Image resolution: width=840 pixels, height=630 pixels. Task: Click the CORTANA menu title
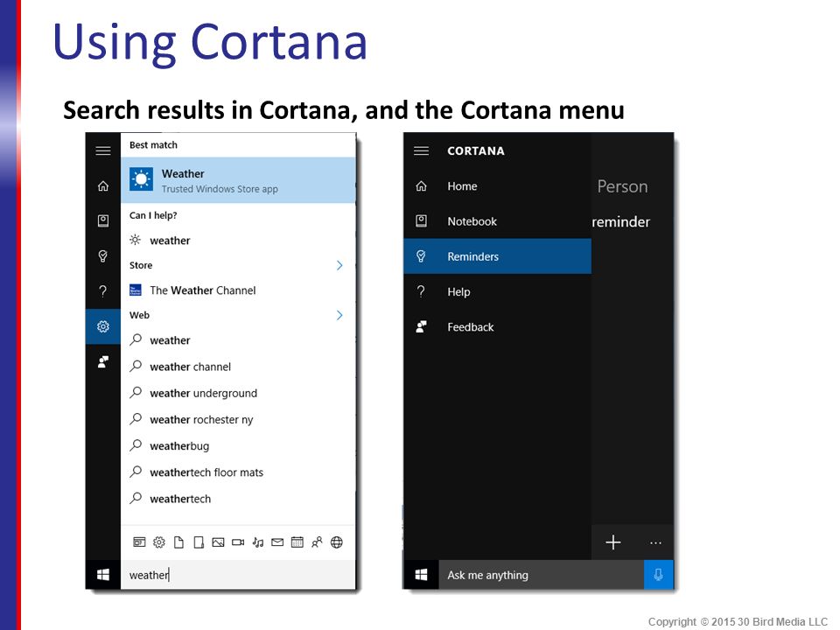click(476, 151)
